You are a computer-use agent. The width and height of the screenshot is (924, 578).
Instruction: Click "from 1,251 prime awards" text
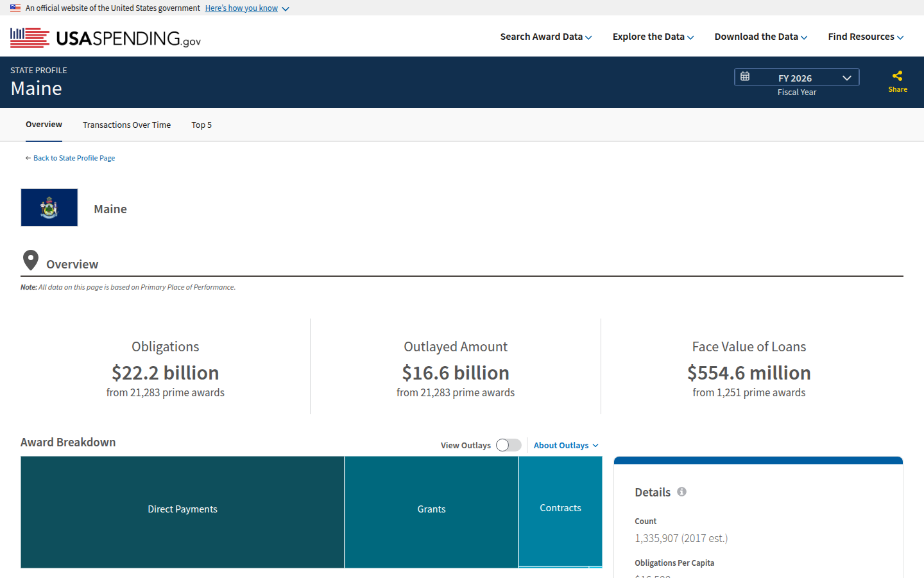point(749,392)
